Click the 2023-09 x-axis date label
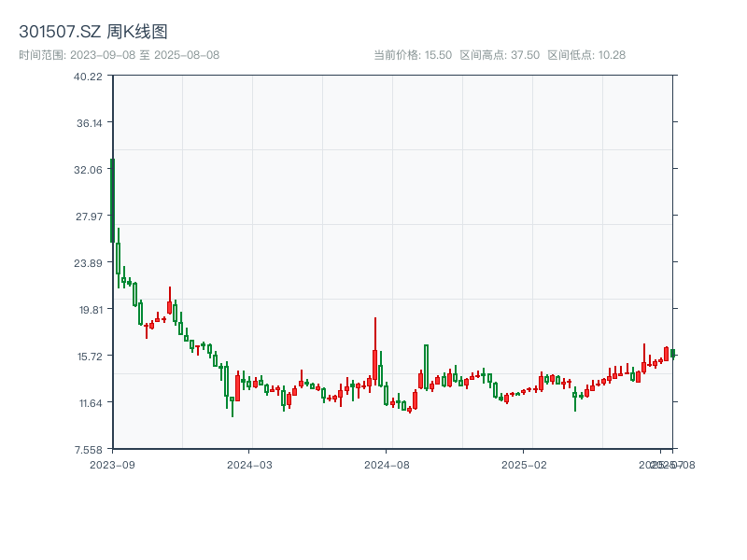The width and height of the screenshot is (747, 560). point(112,464)
